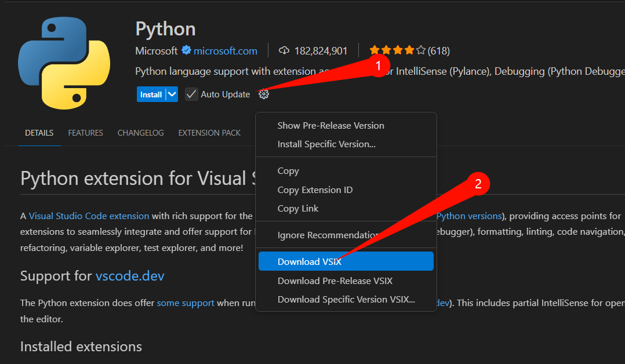Select Download VSIX menu entry
Image resolution: width=625 pixels, height=364 pixels.
point(346,261)
